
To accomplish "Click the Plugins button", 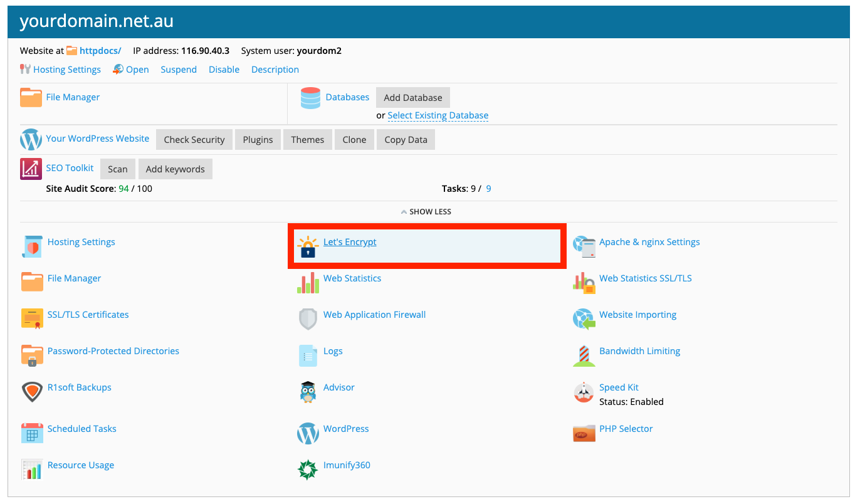I will coord(258,140).
